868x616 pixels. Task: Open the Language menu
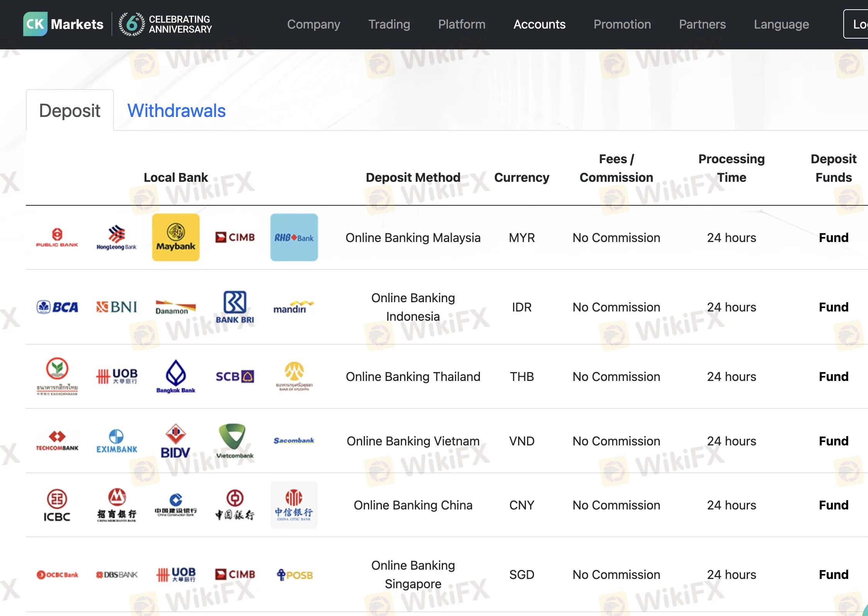(782, 24)
